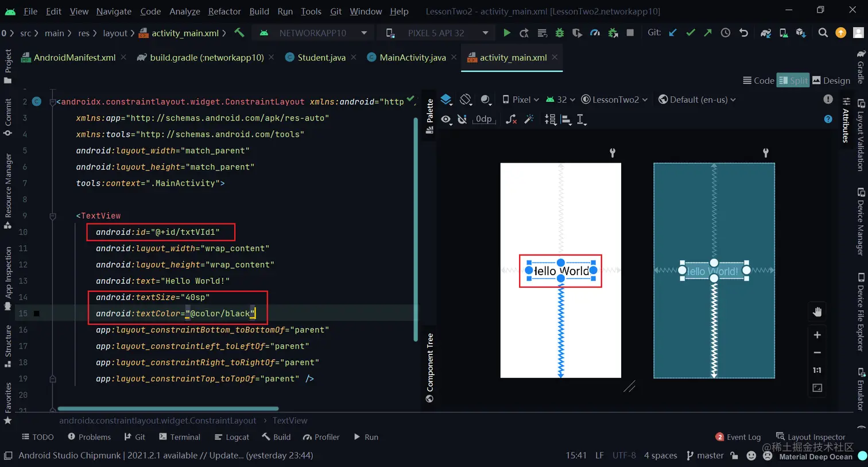
Task: Commit changes with the Git checkmark
Action: pos(691,33)
